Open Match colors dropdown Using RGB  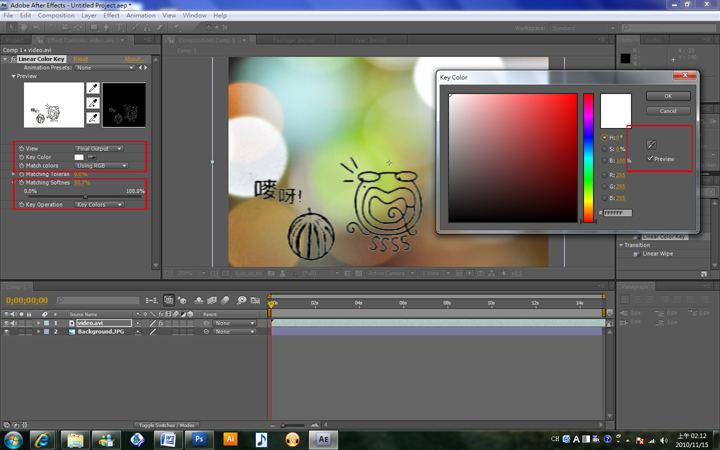pos(102,166)
